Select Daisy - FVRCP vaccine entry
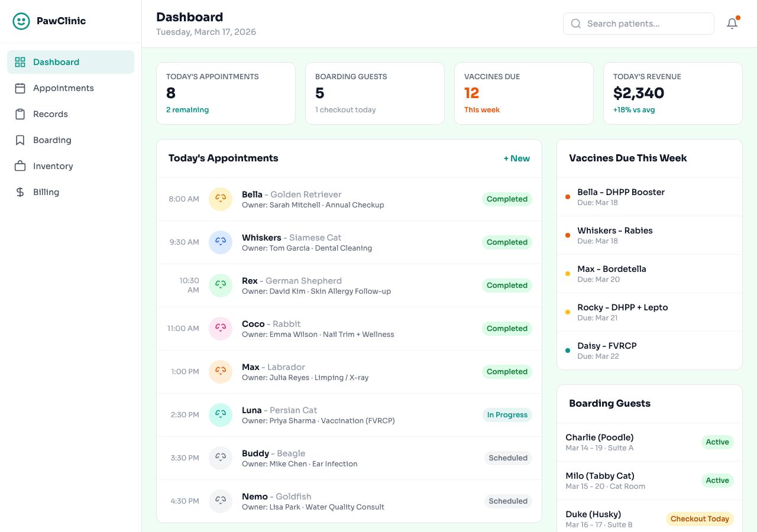757x532 pixels. click(x=649, y=351)
